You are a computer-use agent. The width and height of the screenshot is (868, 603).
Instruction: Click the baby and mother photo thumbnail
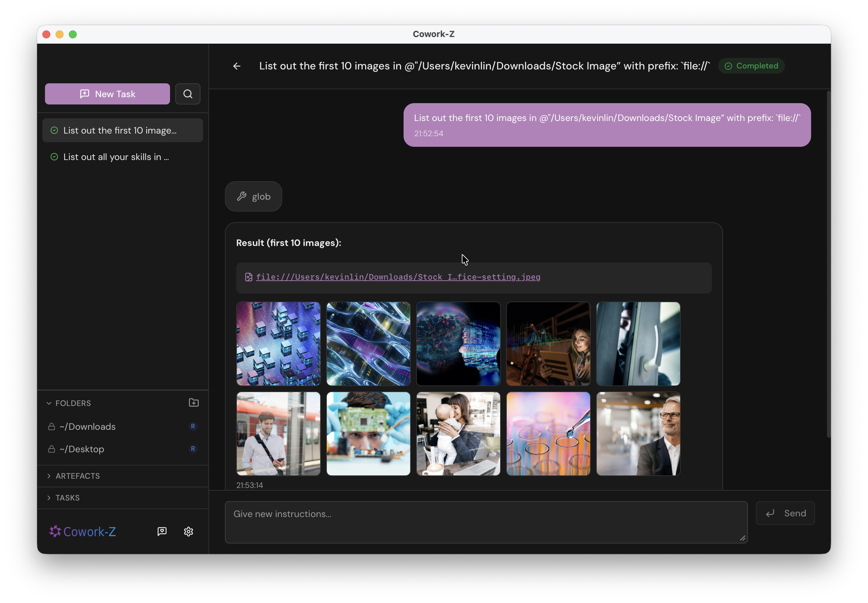tap(458, 433)
